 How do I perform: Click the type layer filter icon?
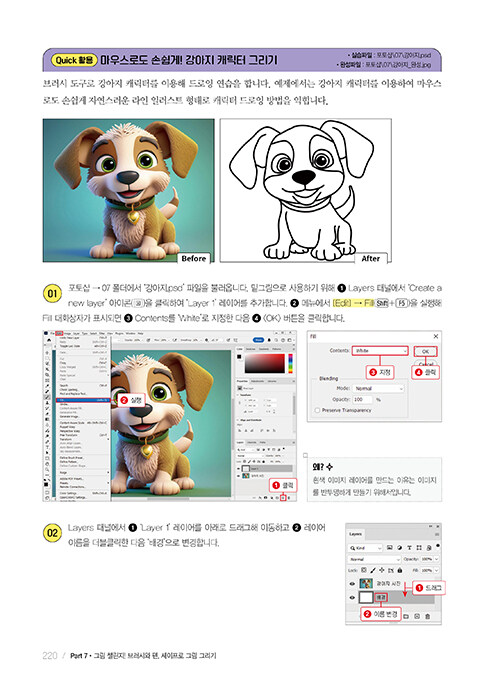tap(409, 547)
